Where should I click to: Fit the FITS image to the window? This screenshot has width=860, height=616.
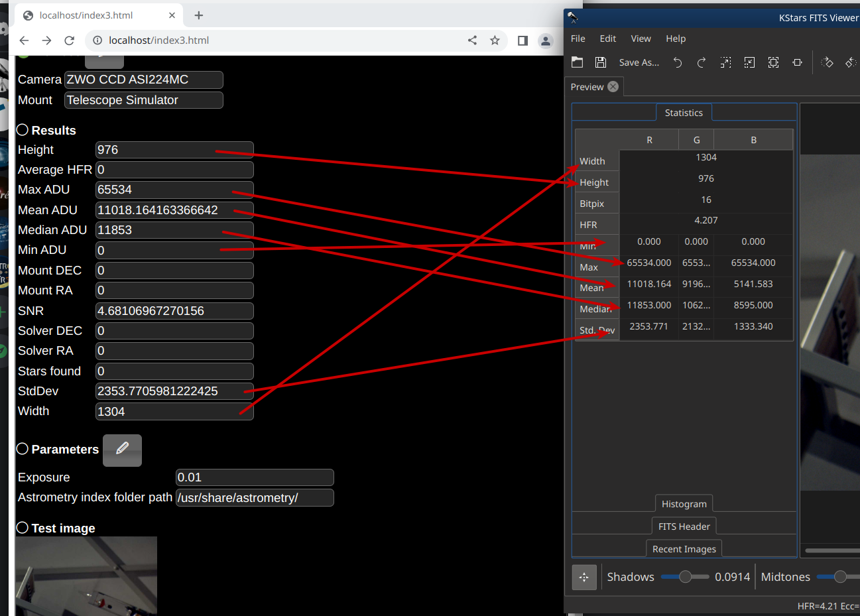pyautogui.click(x=774, y=62)
